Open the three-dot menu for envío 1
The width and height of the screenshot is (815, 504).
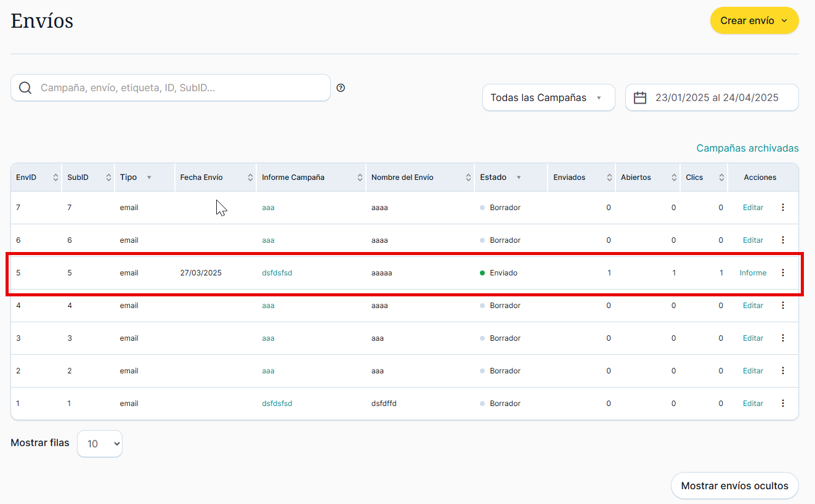(x=783, y=404)
